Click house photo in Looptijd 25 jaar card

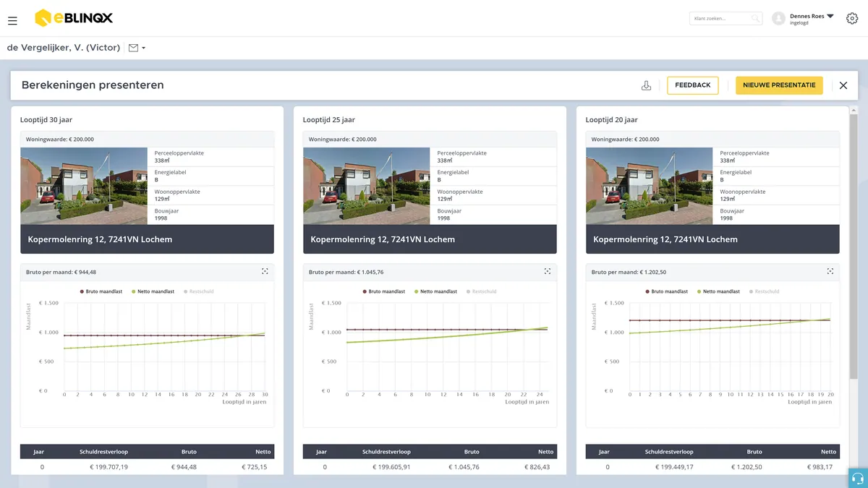point(368,186)
